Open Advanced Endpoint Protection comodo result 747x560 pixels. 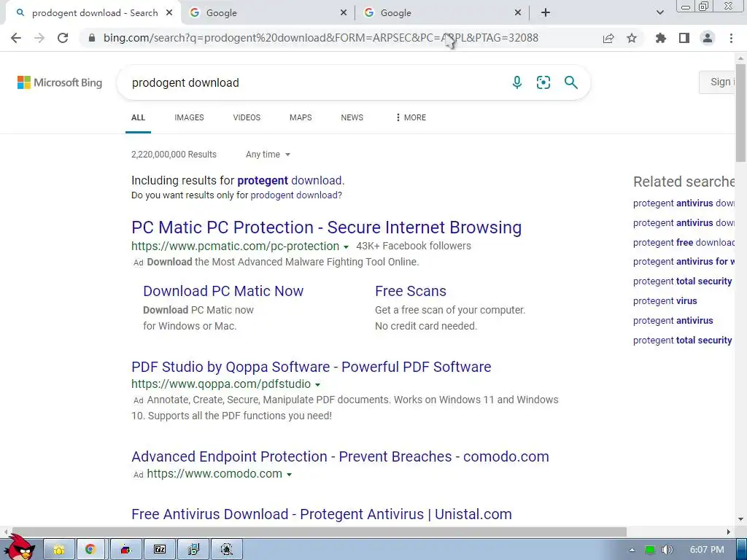340,456
